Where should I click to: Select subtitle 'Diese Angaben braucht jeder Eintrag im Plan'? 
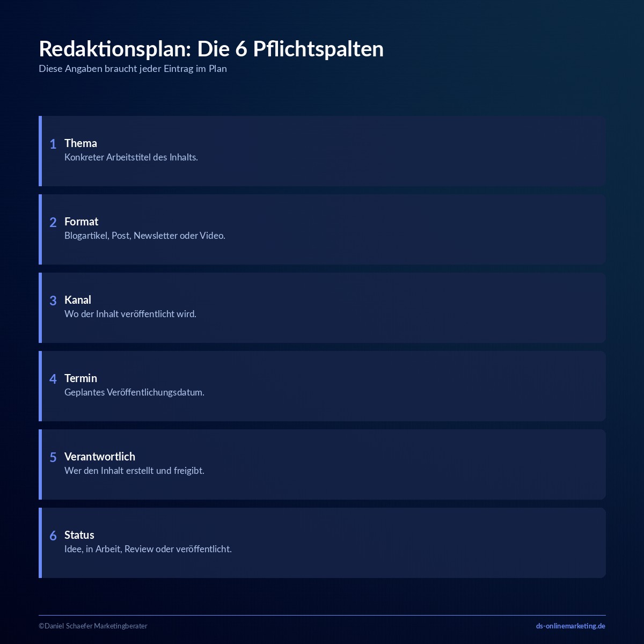tap(133, 69)
